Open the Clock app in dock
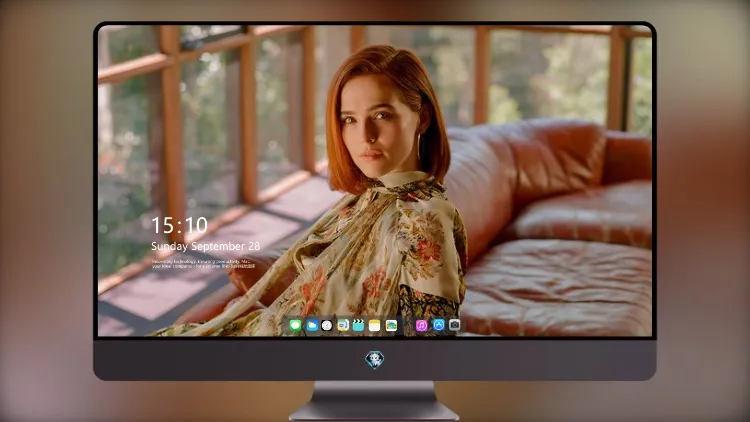The image size is (750, 422). click(327, 325)
